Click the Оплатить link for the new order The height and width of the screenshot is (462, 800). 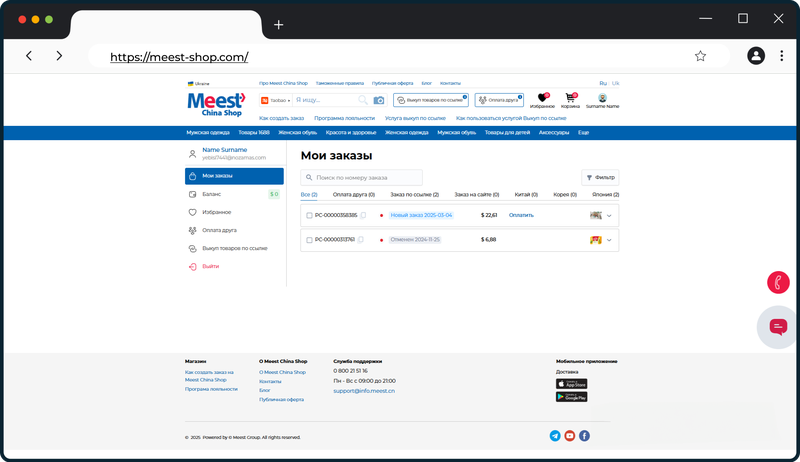tap(521, 215)
